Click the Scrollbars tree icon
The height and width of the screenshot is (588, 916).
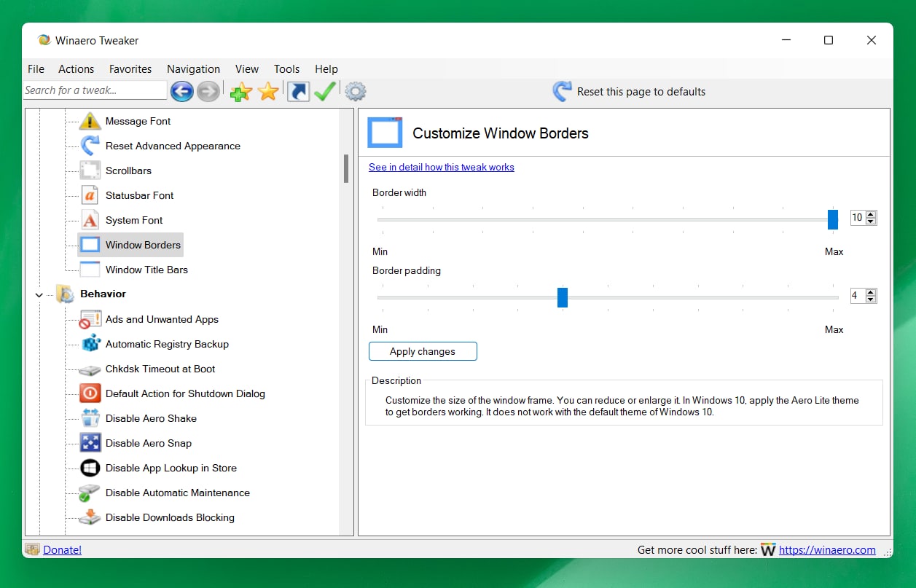point(90,170)
